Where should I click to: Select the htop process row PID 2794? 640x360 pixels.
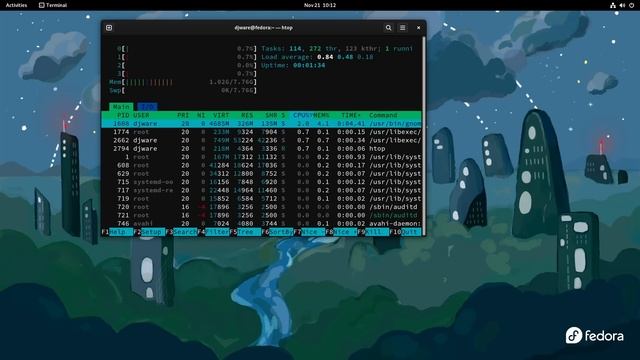point(261,149)
